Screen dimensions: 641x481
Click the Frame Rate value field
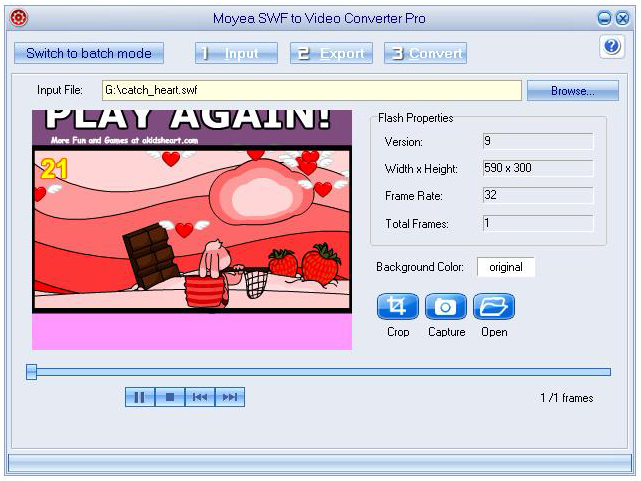[538, 195]
